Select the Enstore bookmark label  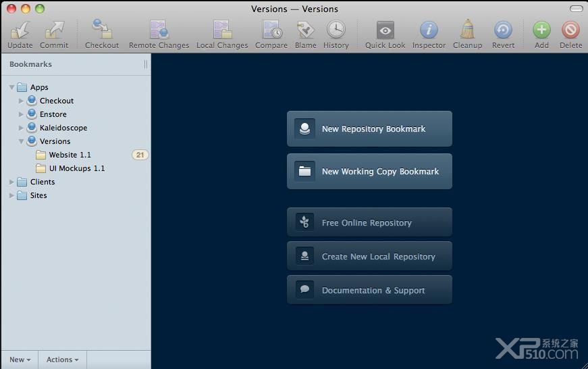point(53,114)
